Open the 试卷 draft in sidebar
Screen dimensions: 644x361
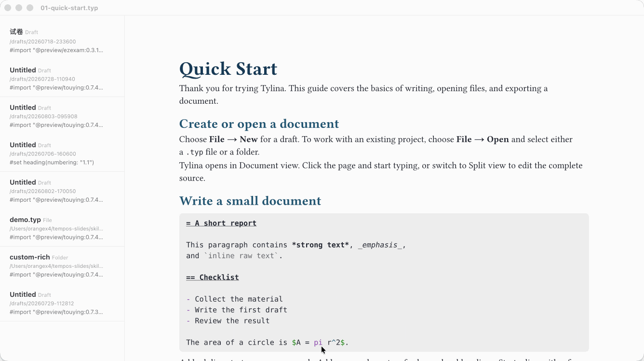62,41
